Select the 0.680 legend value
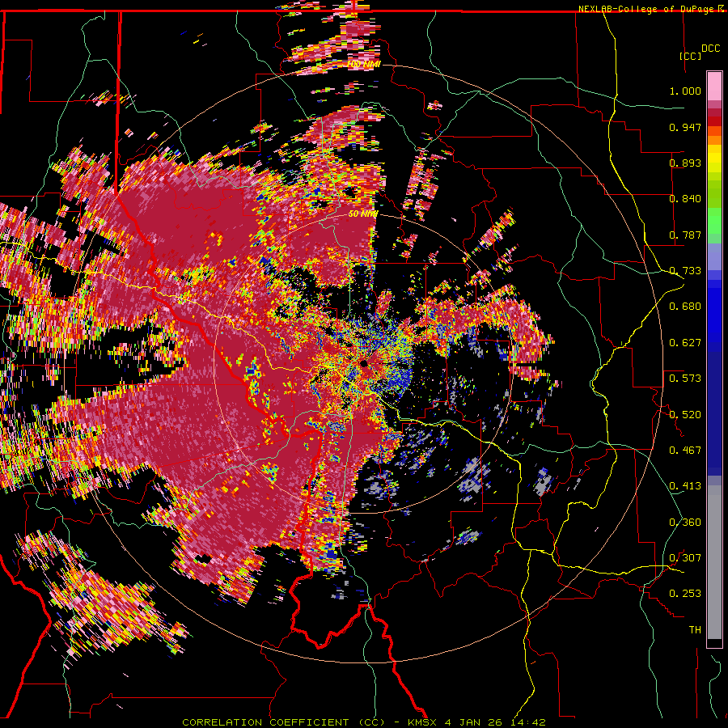This screenshot has height=728, width=728. point(685,307)
